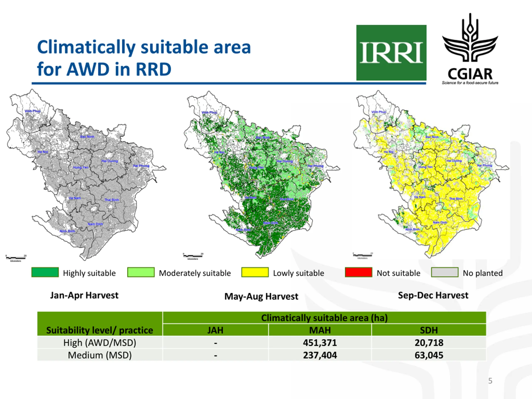Click the 'Hai Phong' label on May-Aug map
This screenshot has width=532, height=399.
[x=315, y=166]
